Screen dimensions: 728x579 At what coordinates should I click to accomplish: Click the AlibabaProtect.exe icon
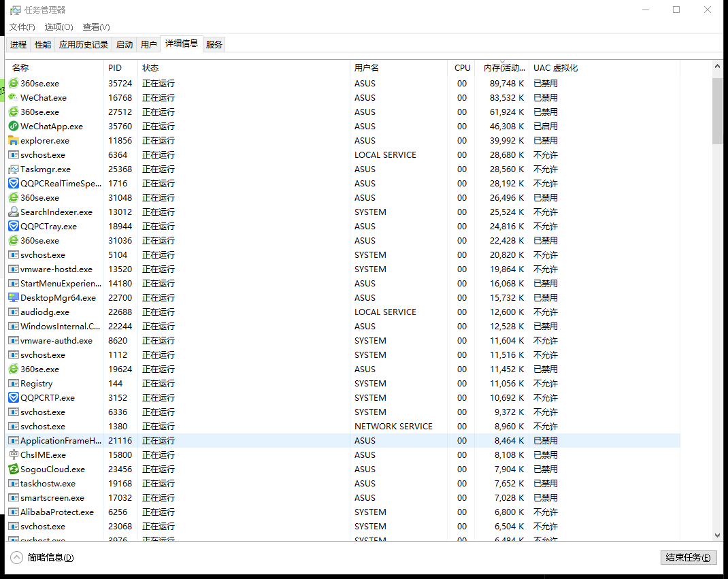(14, 512)
